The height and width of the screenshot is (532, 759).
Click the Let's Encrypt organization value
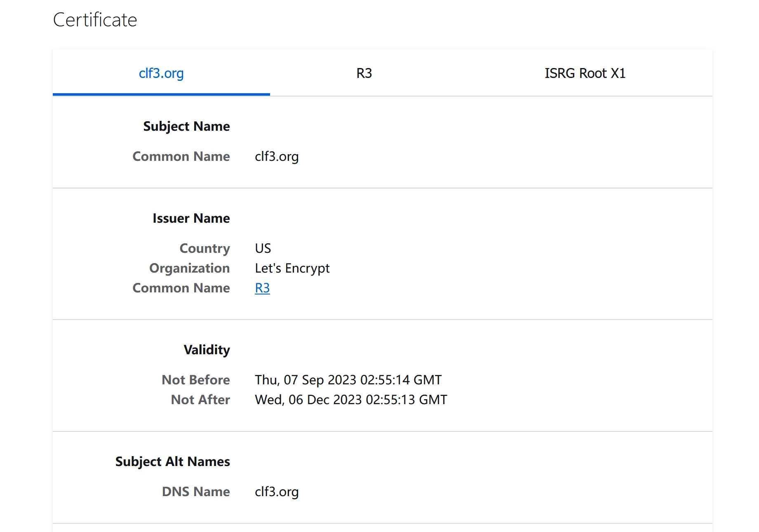(x=292, y=268)
